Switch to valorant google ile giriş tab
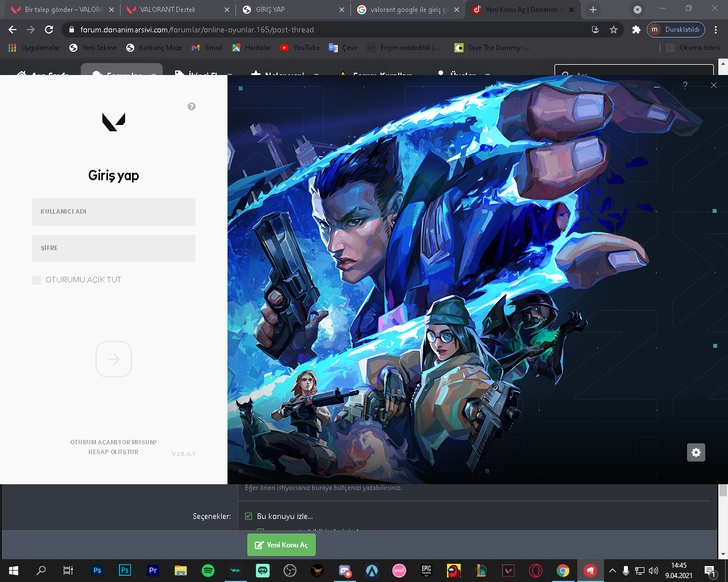 pyautogui.click(x=408, y=10)
